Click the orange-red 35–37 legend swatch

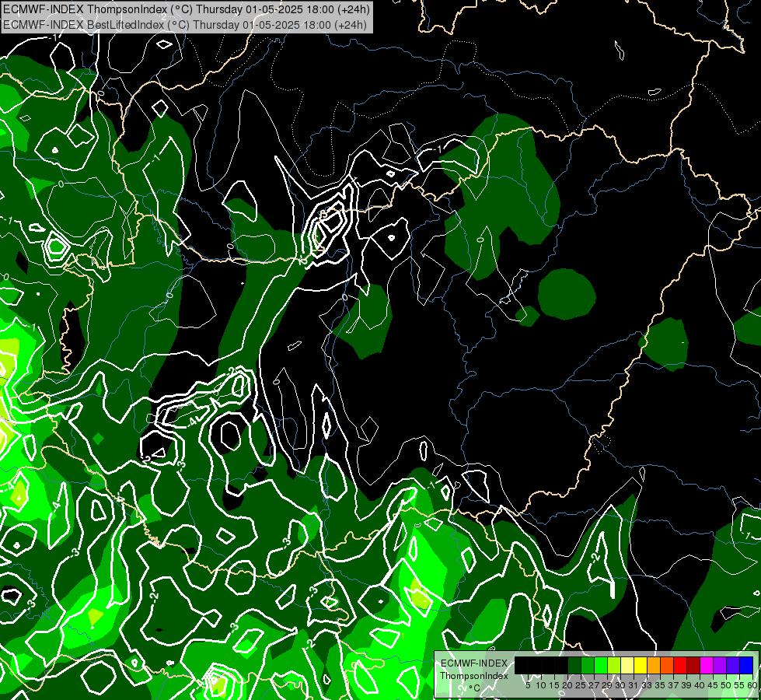point(667,665)
